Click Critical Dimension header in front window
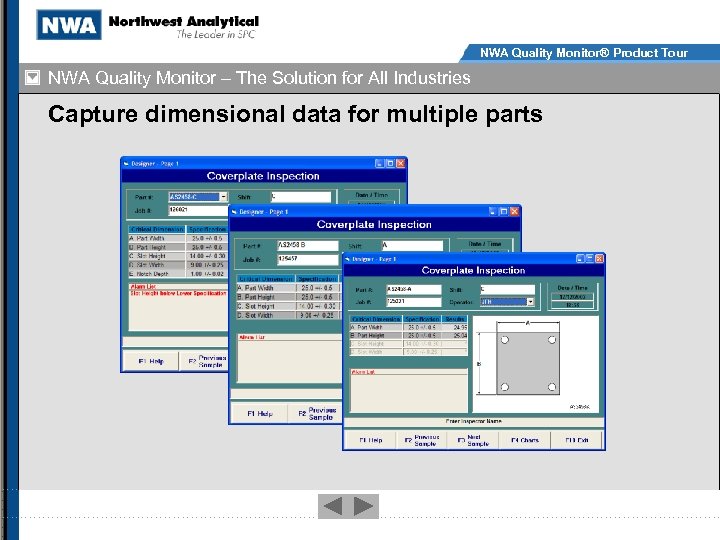 (376, 319)
